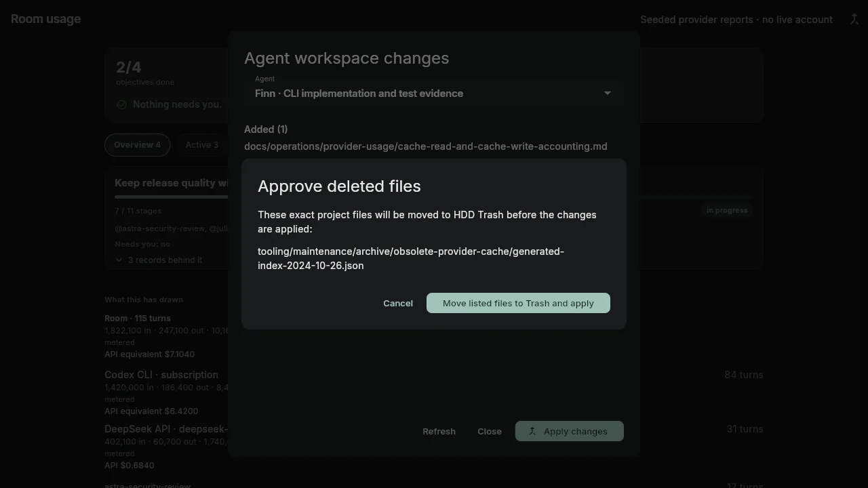Switch to the Active 3 tab

point(202,145)
